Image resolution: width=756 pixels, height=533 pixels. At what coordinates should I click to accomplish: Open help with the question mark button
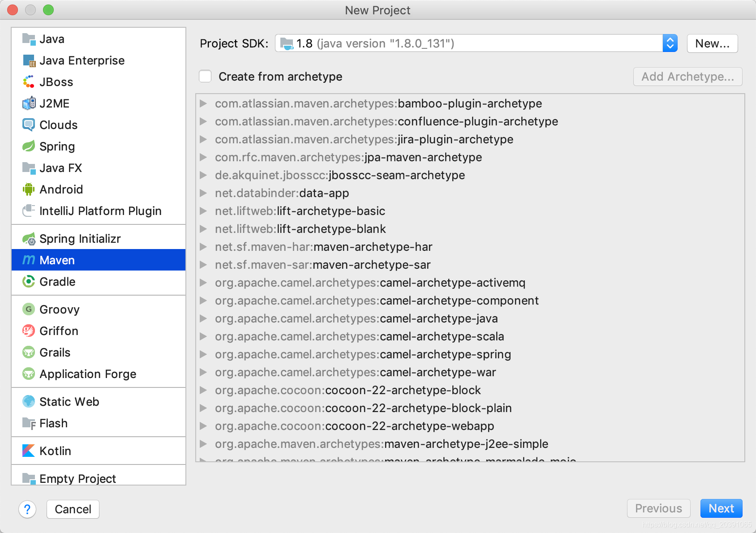click(x=27, y=509)
